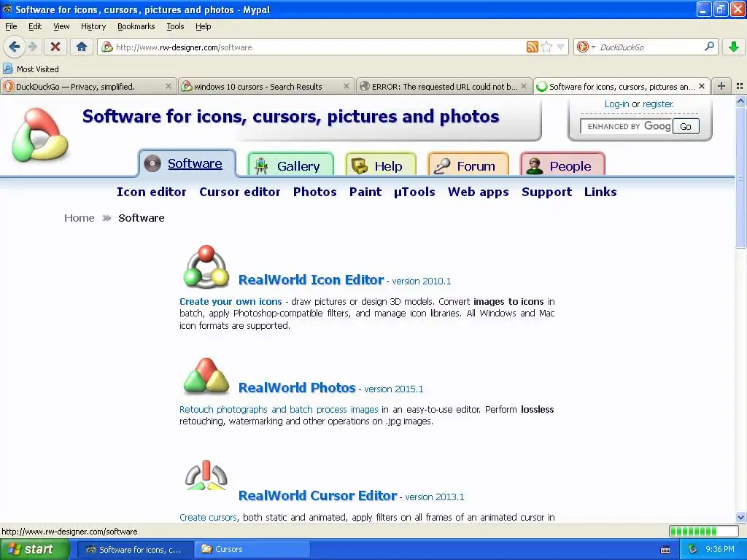Close the DuckDuckGo tab
The width and height of the screenshot is (747, 560).
pos(169,86)
